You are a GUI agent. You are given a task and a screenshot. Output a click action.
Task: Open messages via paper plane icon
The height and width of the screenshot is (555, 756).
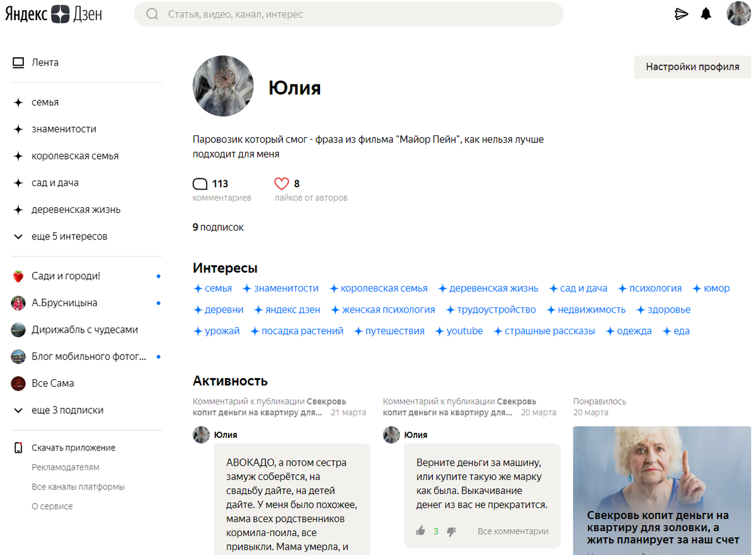click(681, 14)
